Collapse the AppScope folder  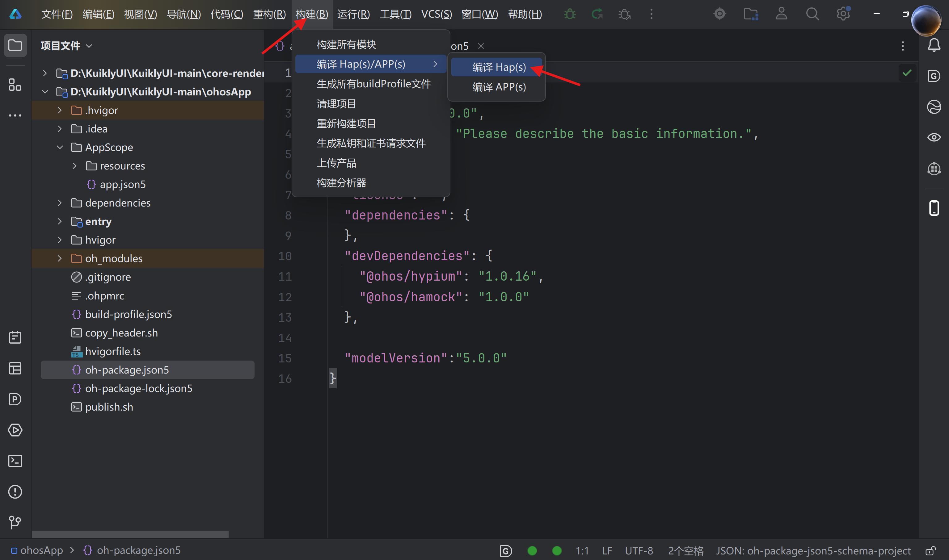tap(60, 147)
